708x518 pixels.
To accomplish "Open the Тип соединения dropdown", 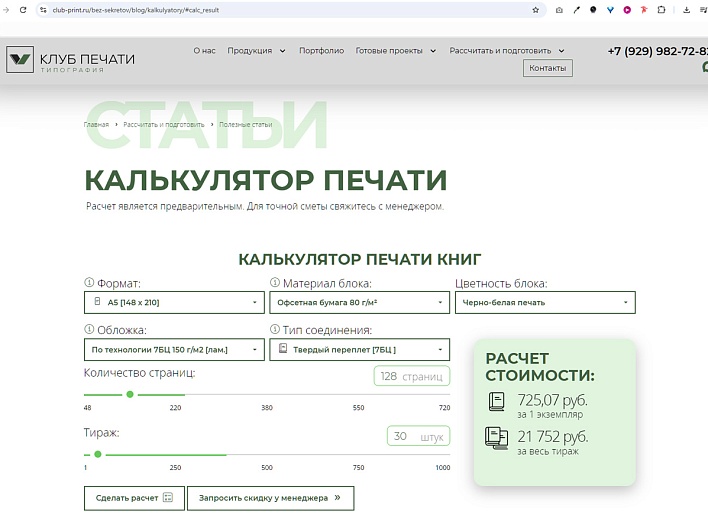I will point(359,350).
